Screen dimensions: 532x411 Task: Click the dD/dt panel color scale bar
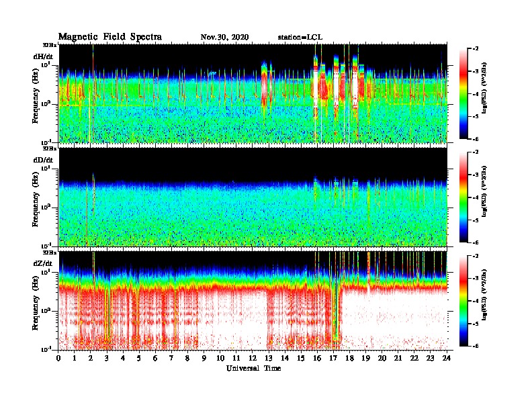(x=463, y=197)
